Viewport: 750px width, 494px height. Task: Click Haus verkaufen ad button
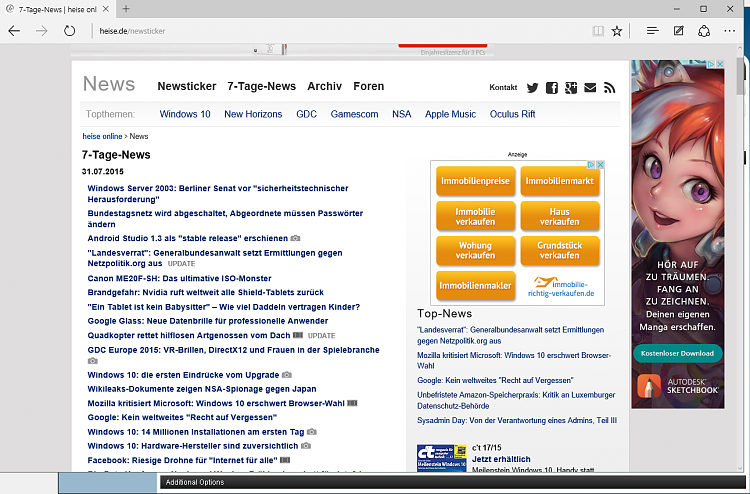560,216
